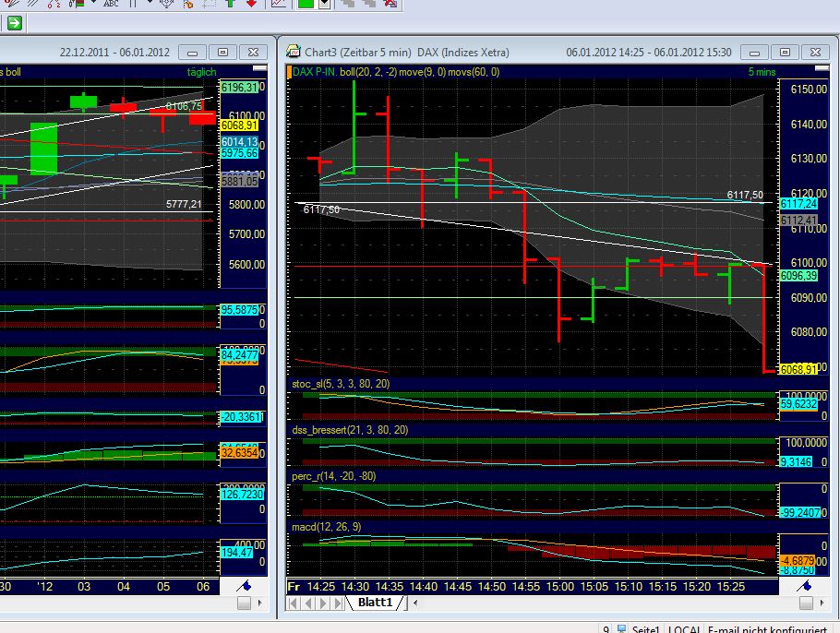Click the green right-arrow toolbar button
Screen dimensions: 840x633
coord(14,23)
